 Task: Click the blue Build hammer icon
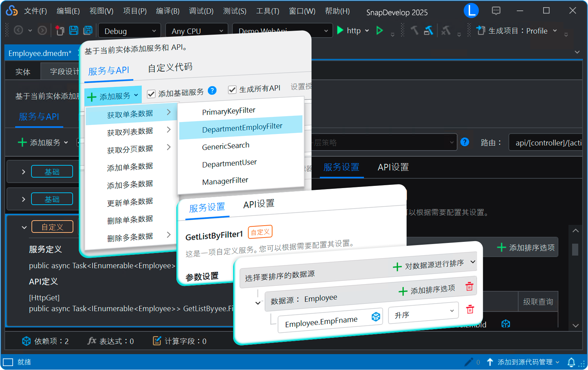429,30
